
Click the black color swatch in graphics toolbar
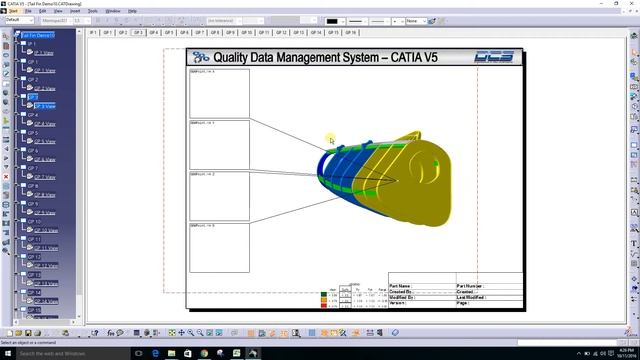pos(332,21)
